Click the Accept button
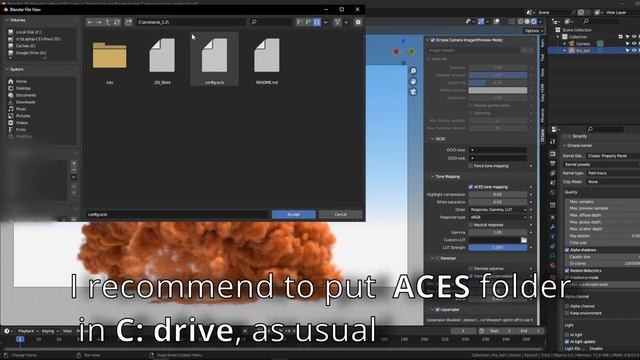The height and width of the screenshot is (360, 640). coord(293,214)
